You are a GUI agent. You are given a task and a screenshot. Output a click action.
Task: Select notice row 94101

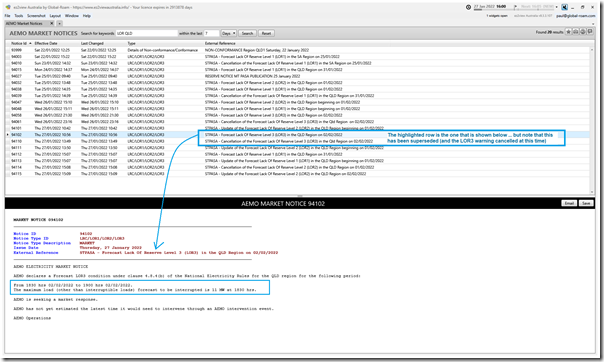click(297, 128)
